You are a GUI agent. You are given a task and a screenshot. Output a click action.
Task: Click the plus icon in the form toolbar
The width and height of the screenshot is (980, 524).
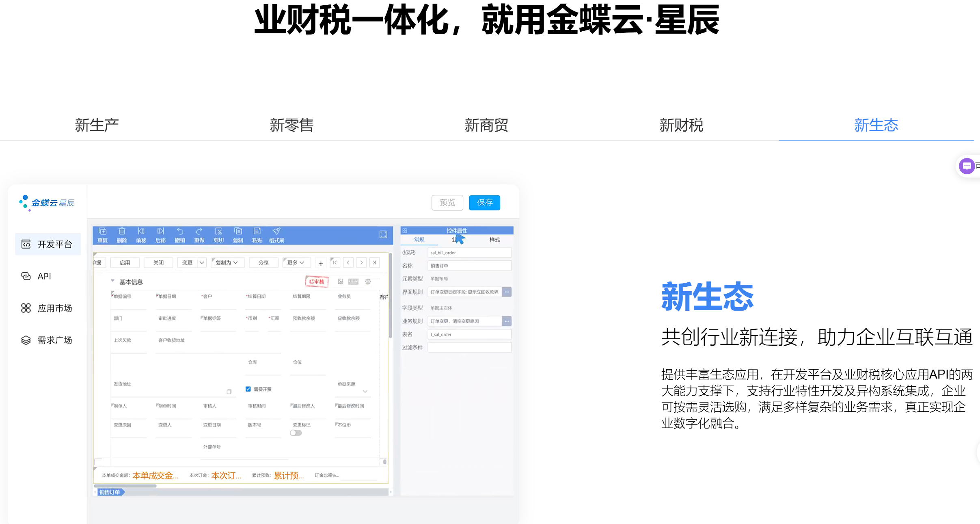[321, 264]
